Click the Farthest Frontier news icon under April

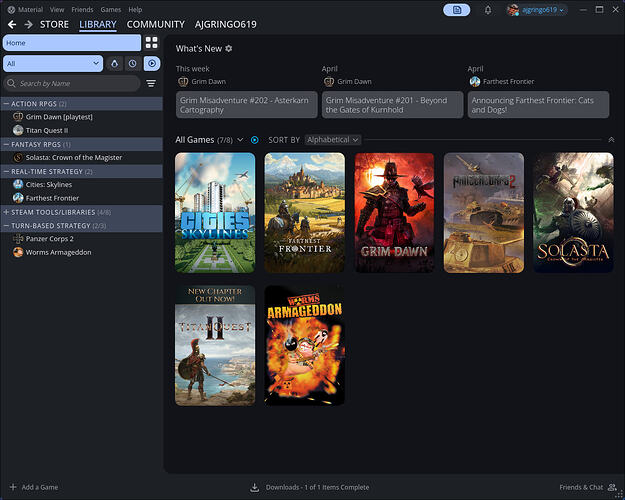475,81
